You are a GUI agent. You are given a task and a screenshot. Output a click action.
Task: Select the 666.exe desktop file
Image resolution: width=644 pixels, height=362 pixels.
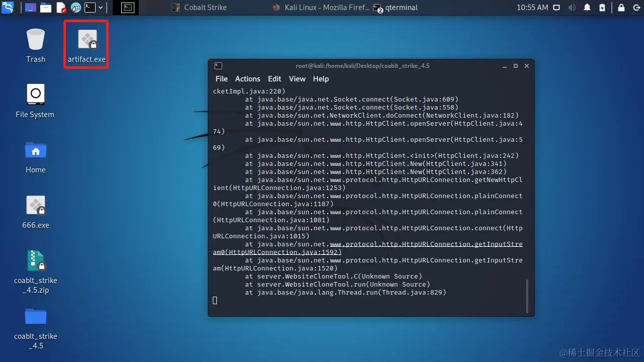coord(36,212)
